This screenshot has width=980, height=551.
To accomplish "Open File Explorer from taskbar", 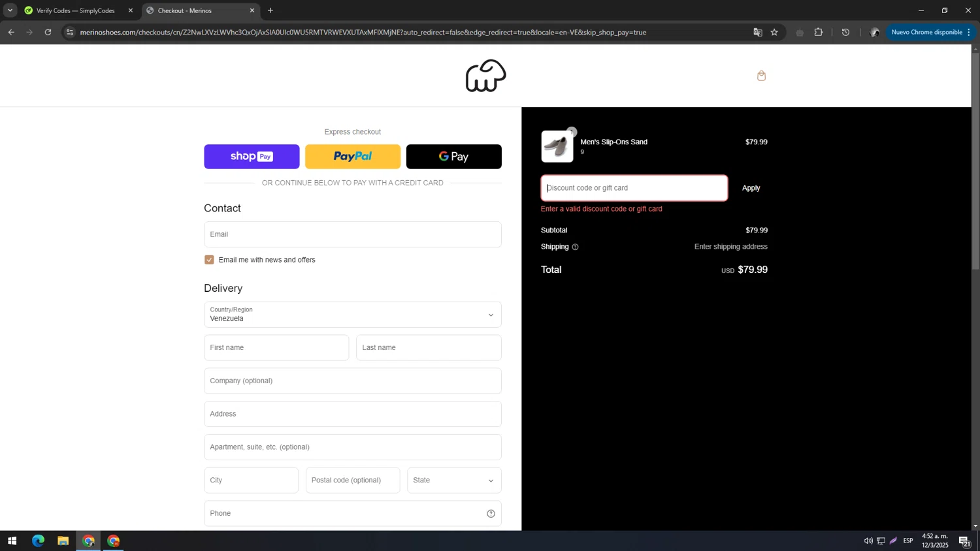I will [63, 541].
